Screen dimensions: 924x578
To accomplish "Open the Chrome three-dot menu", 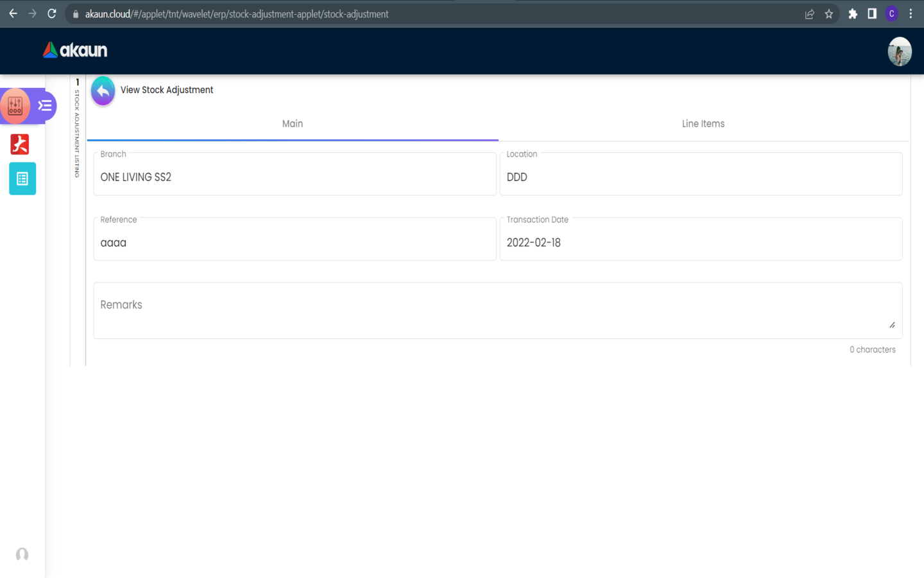I will 911,13.
